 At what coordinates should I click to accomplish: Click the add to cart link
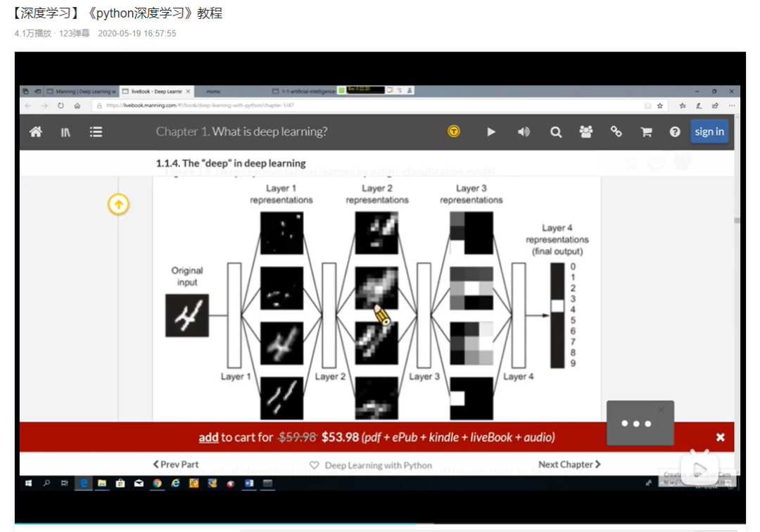(x=208, y=438)
